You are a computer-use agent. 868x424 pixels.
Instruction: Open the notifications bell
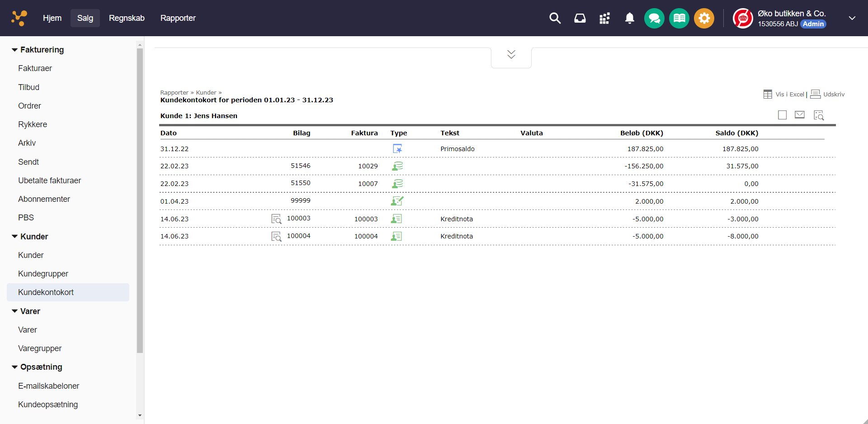(x=629, y=18)
